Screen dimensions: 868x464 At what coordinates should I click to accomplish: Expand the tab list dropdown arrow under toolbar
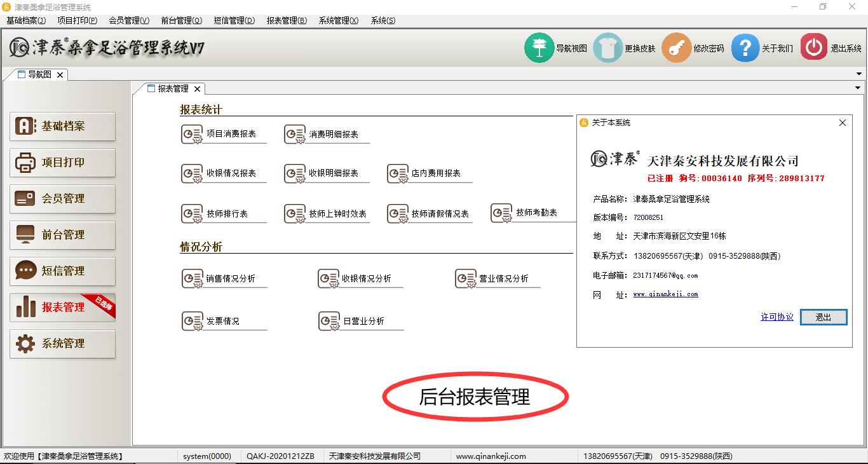click(x=859, y=74)
